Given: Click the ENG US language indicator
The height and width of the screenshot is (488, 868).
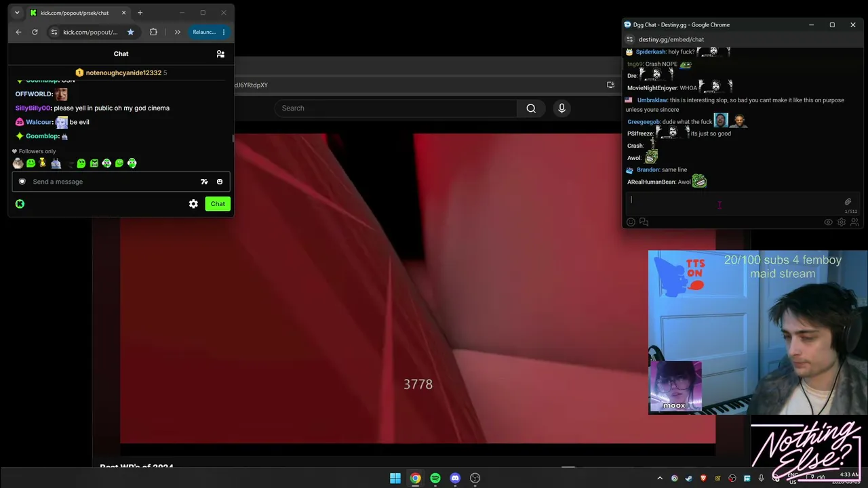Looking at the screenshot, I should point(792,478).
